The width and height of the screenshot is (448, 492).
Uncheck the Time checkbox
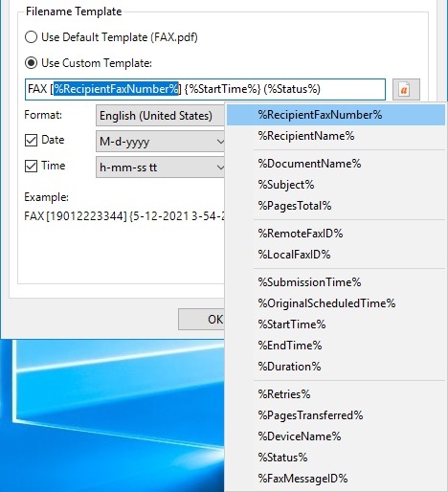(31, 166)
